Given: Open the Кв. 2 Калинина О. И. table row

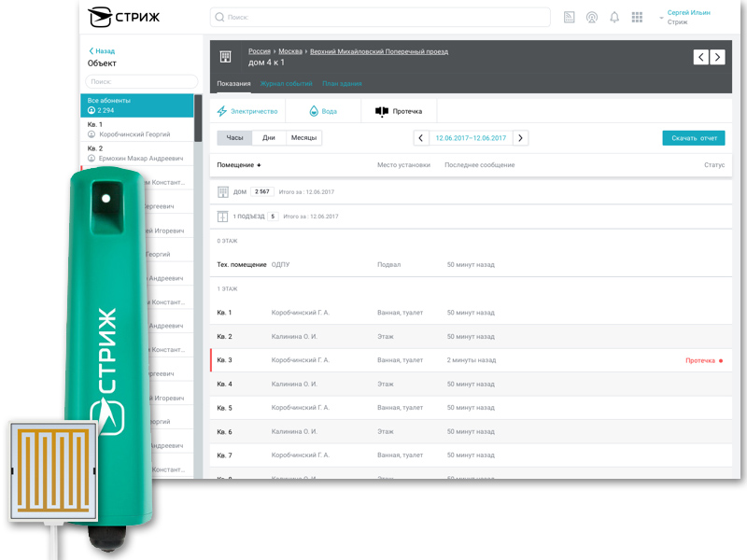Looking at the screenshot, I should click(471, 337).
